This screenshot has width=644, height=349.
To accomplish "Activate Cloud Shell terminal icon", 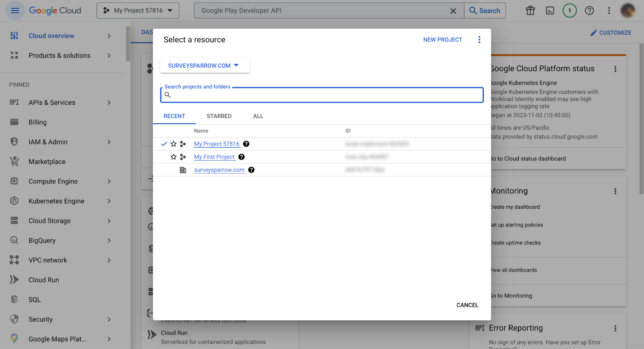I will [550, 10].
